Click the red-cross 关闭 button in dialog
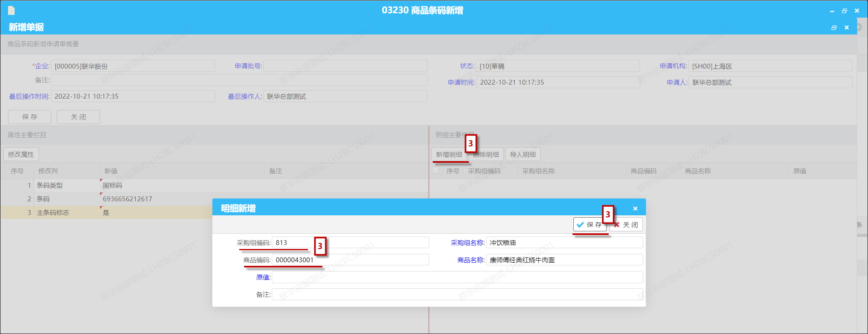This screenshot has height=334, width=868. 626,225
